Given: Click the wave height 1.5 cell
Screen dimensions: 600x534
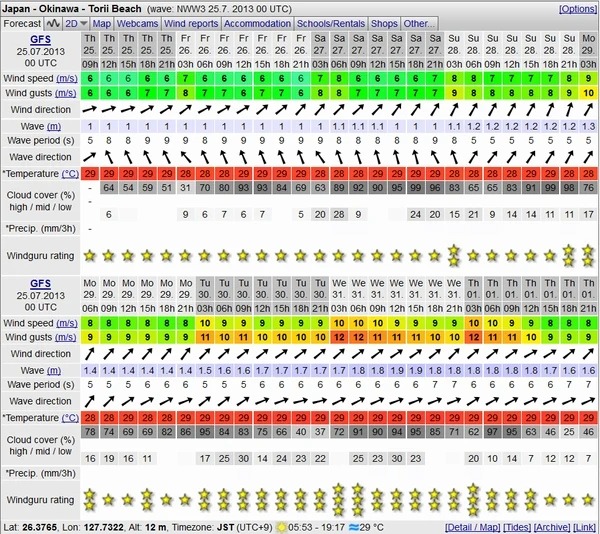Looking at the screenshot, I should [x=205, y=370].
